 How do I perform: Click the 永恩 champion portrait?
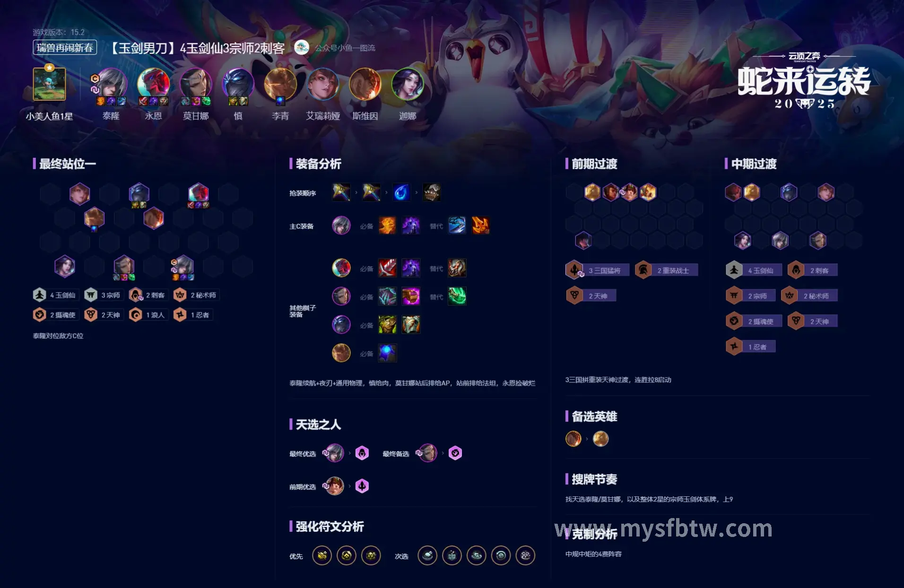coord(153,84)
